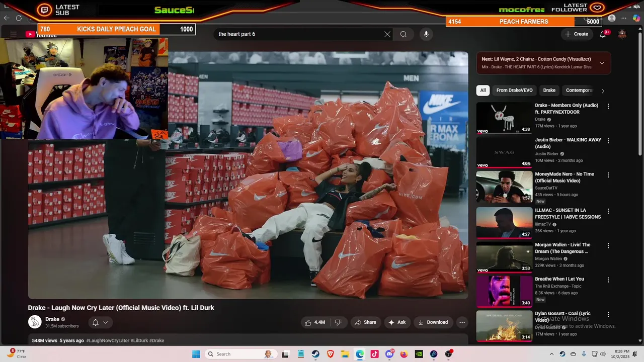Open Discord from the taskbar
The width and height of the screenshot is (644, 362).
389,354
